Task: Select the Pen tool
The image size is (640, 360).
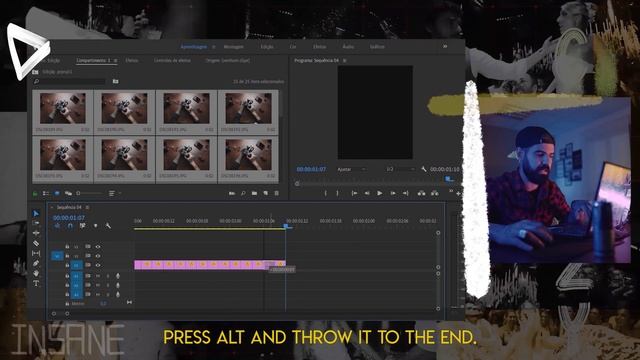Action: [36, 264]
